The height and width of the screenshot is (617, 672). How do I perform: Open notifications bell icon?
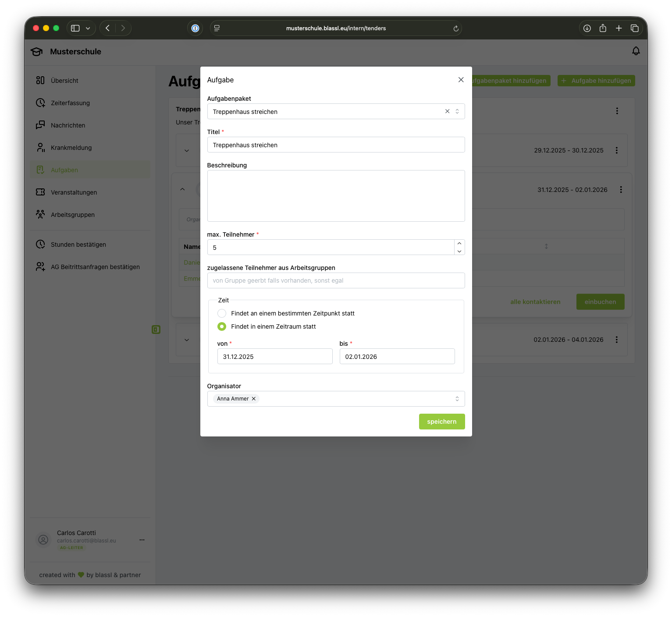(x=636, y=51)
